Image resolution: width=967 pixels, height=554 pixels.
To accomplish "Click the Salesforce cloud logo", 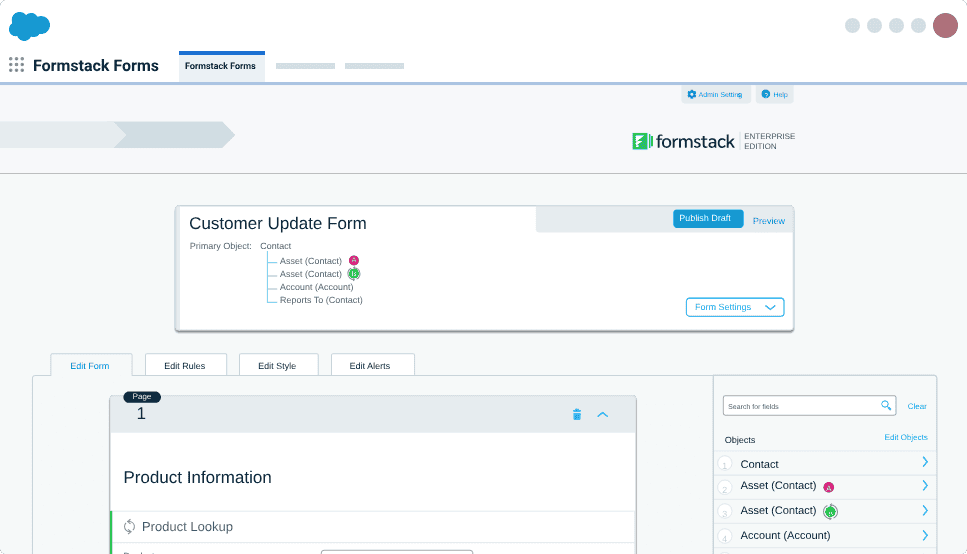I will tap(30, 26).
